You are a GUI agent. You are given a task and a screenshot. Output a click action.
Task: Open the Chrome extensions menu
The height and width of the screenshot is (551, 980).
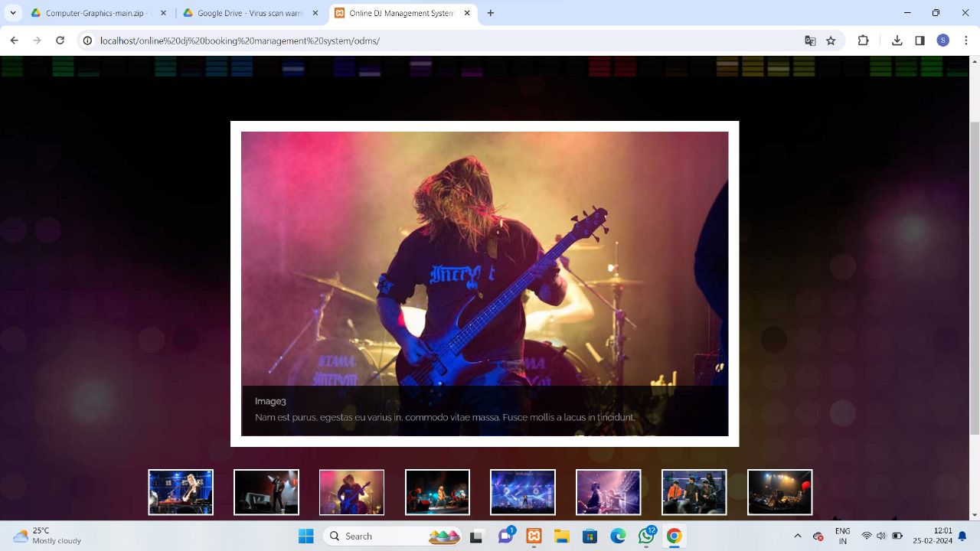point(863,41)
